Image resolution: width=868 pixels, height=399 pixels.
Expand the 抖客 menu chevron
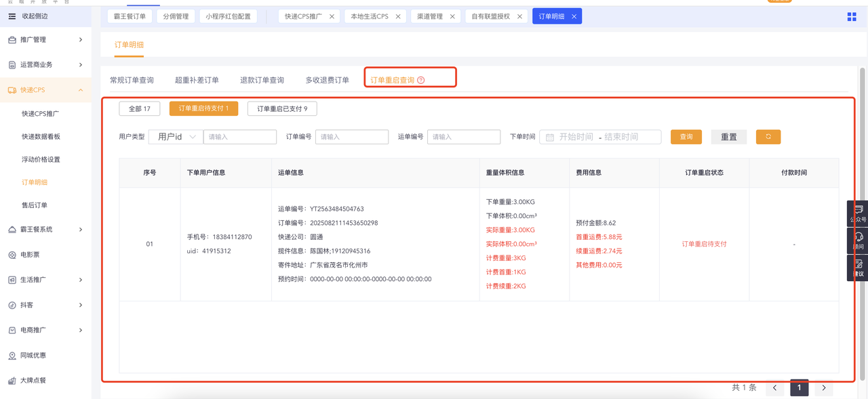point(81,306)
